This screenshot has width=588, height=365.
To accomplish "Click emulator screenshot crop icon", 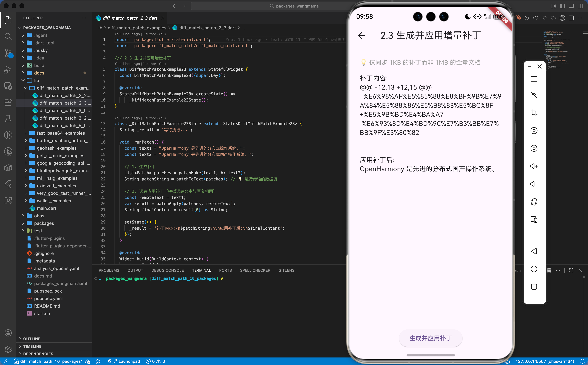I will click(x=534, y=113).
